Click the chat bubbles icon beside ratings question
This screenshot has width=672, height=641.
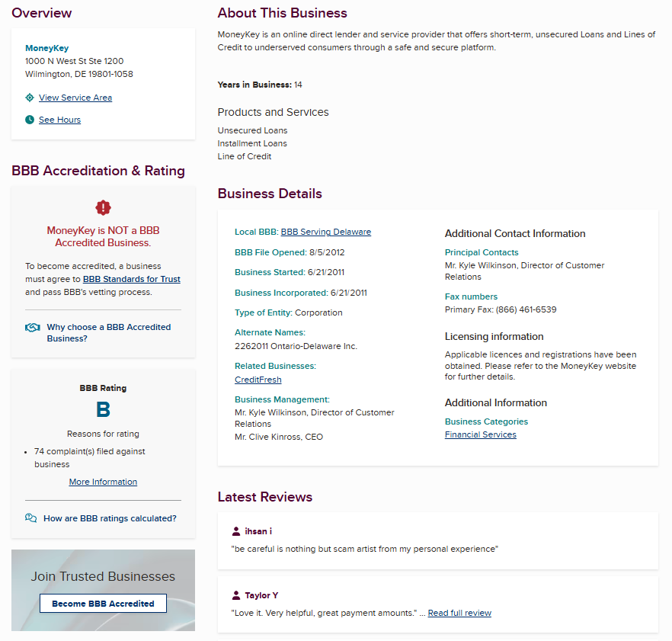pyautogui.click(x=30, y=518)
